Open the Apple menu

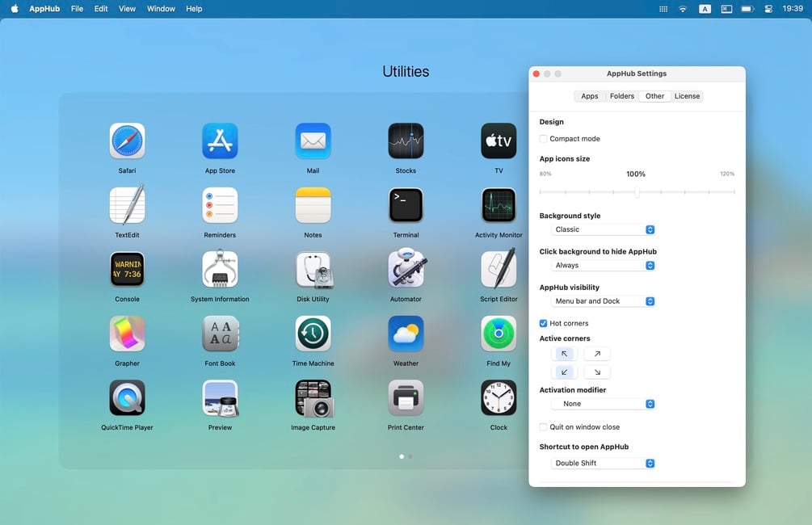click(x=15, y=9)
